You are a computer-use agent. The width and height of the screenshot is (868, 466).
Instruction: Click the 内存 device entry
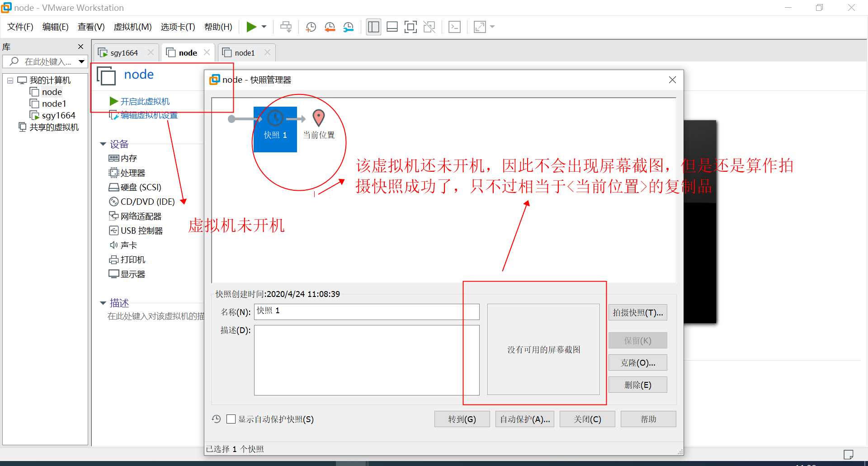click(x=123, y=158)
